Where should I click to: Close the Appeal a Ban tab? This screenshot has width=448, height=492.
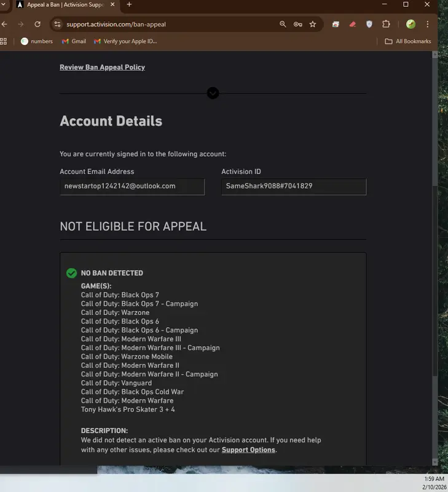click(112, 4)
